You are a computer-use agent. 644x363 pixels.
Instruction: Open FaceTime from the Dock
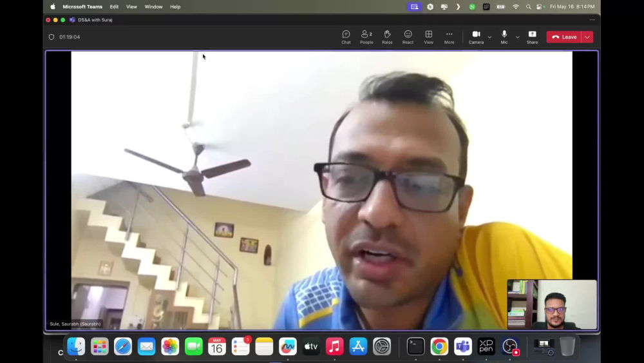(193, 346)
